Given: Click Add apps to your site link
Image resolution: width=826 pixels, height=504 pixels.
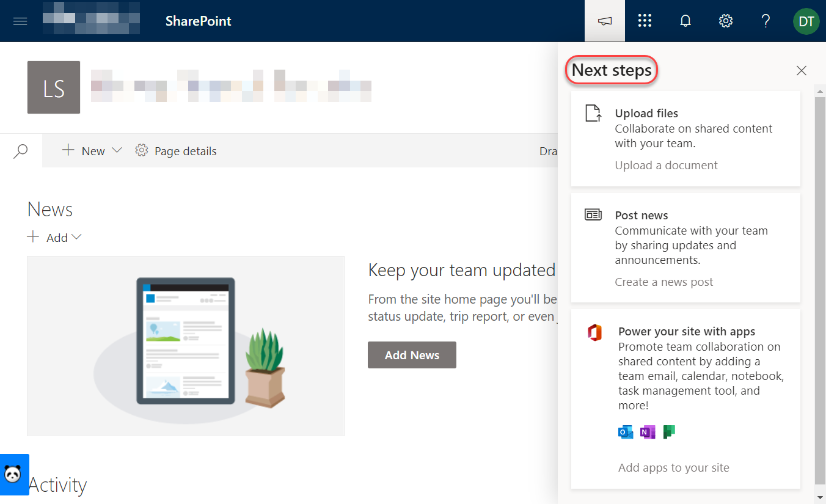Looking at the screenshot, I should [674, 467].
